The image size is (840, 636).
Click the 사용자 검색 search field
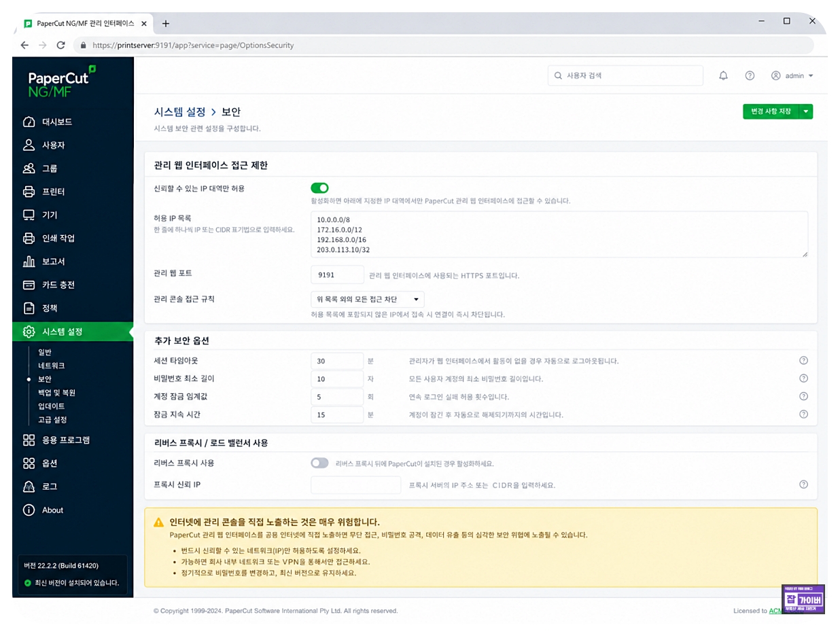625,75
